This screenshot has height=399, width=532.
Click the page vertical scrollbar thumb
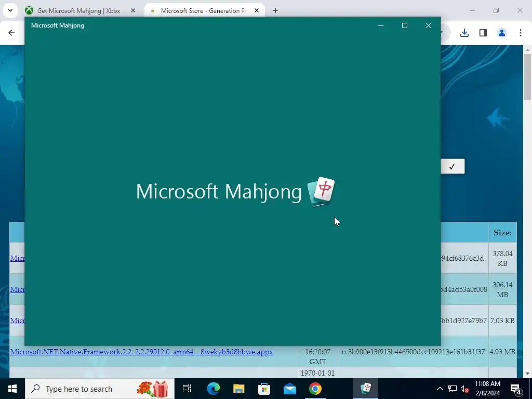tap(527, 77)
